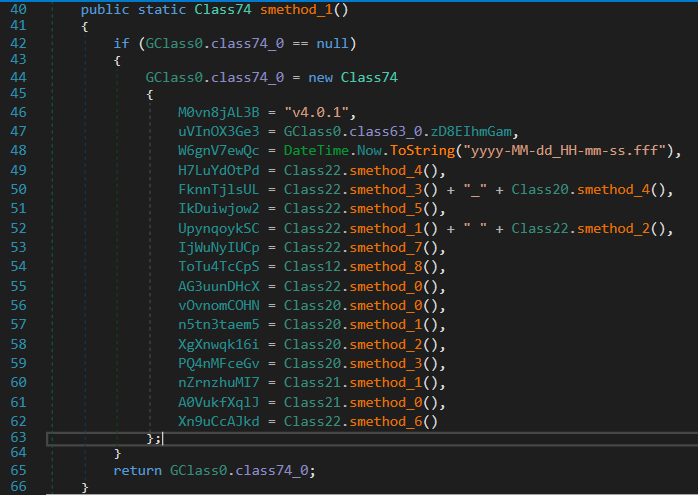Viewport: 698px width, 495px height.
Task: Click the DateTime type name
Action: coord(317,150)
